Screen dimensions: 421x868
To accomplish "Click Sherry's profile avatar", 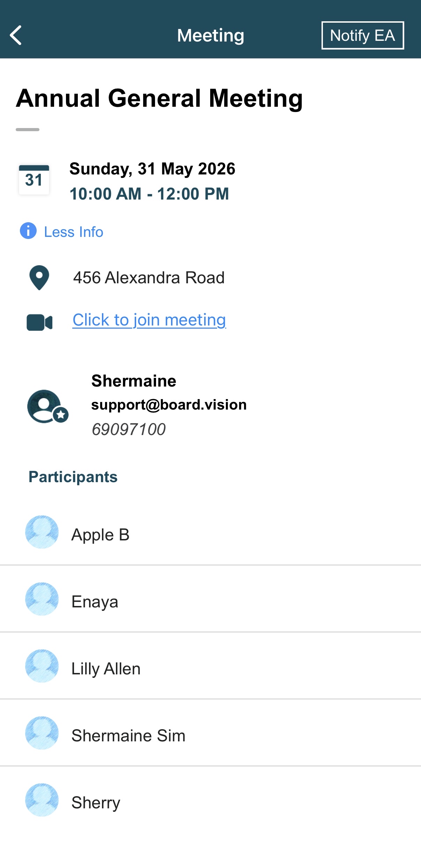I will point(42,800).
